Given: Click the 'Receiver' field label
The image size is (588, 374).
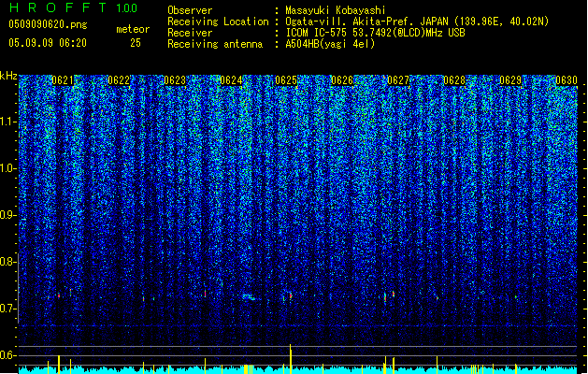Looking at the screenshot, I should point(190,33).
